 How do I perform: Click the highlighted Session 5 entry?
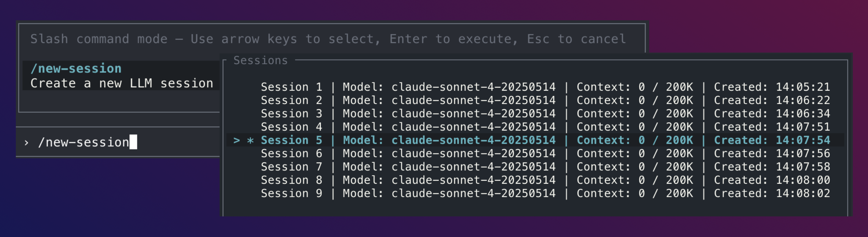[292, 140]
